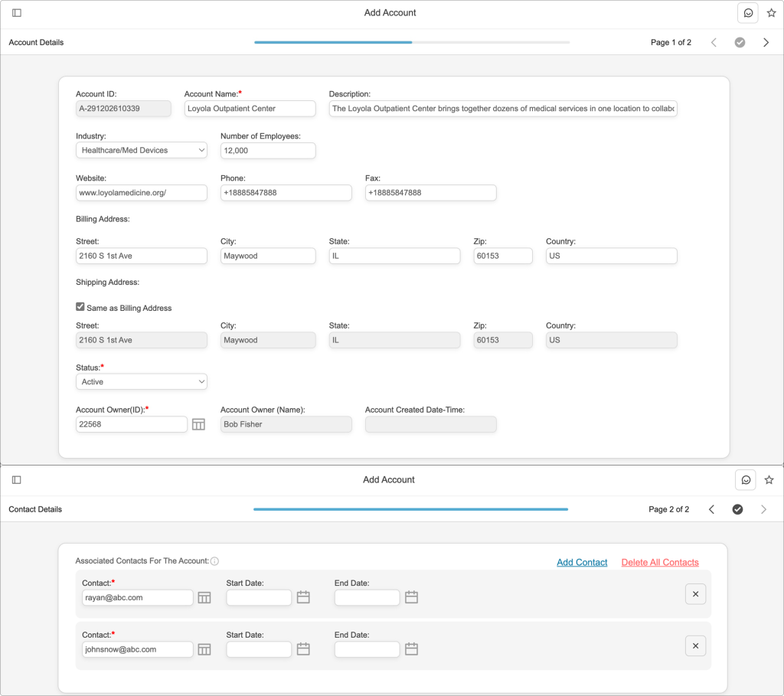Open lookup icon next to rayan@abc.com contact
This screenshot has height=696, width=784.
coord(204,597)
